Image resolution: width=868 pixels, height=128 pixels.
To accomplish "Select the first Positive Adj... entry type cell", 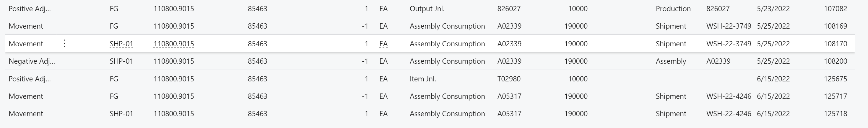I will [x=30, y=9].
